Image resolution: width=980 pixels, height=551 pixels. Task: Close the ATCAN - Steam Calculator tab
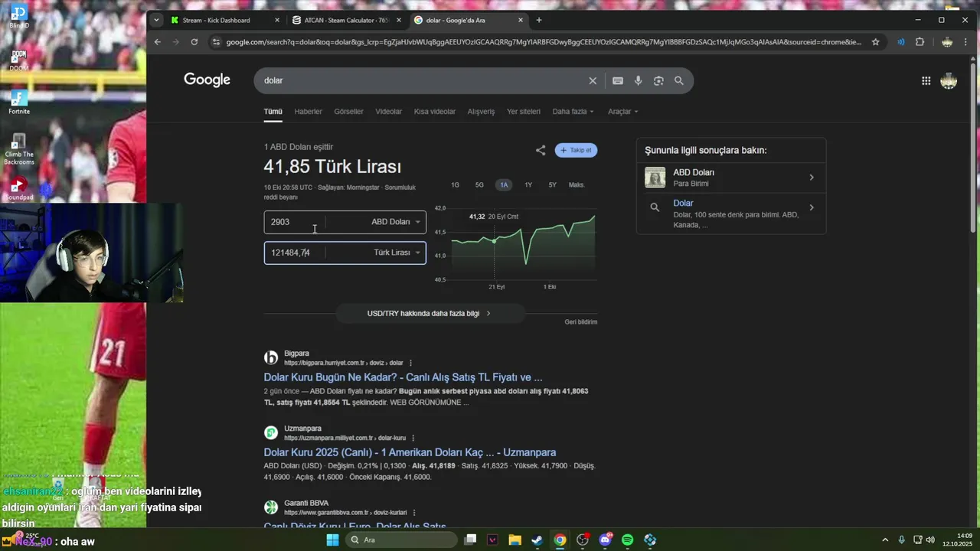399,20
